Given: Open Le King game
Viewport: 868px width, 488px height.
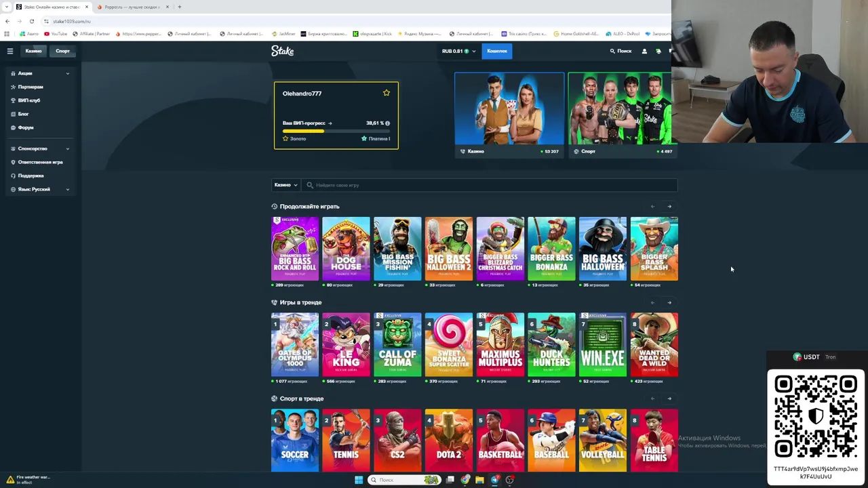Looking at the screenshot, I should coord(346,345).
